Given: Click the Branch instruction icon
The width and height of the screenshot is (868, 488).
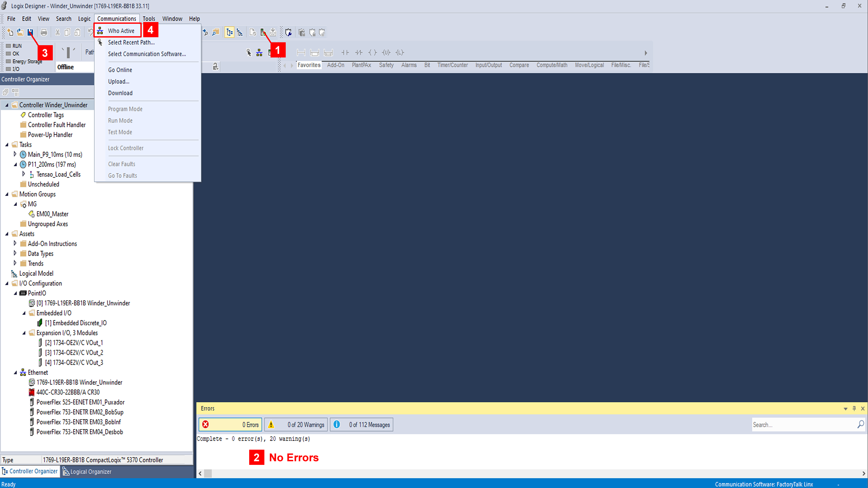Looking at the screenshot, I should coord(315,53).
